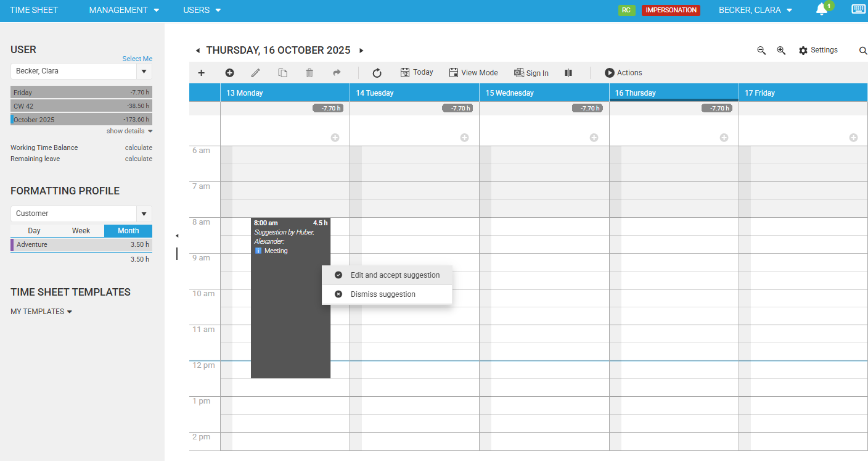Click the trash delete icon in the toolbar
Screen dimensions: 868x461
pos(309,73)
